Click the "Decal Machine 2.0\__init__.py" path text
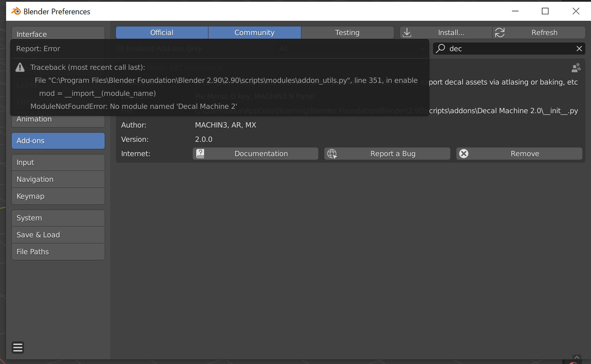The image size is (591, 364). pos(528,111)
